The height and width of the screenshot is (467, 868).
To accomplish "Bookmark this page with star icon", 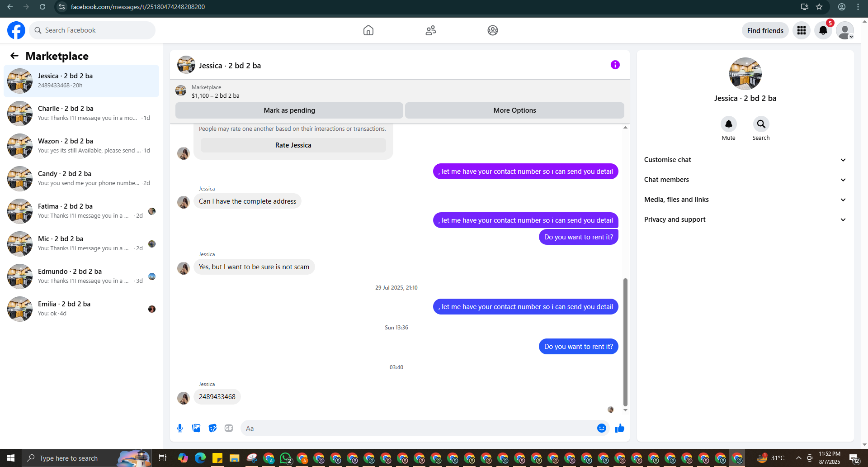I will point(819,7).
